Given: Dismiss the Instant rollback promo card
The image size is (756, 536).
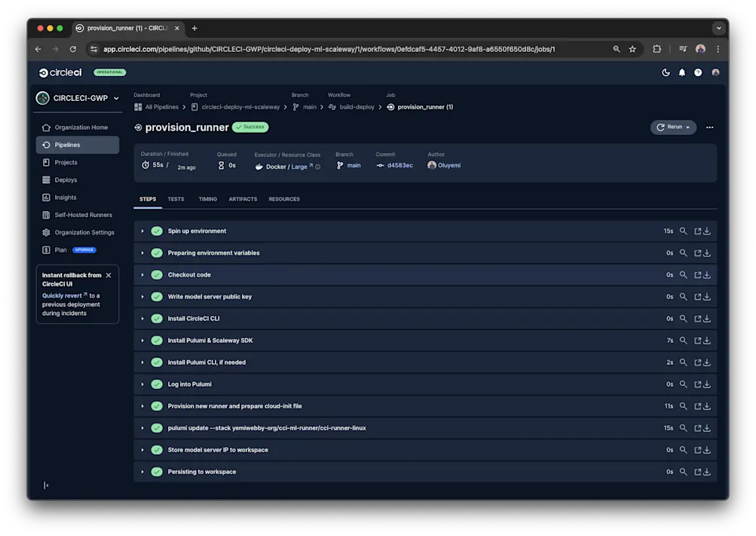Looking at the screenshot, I should pos(109,275).
